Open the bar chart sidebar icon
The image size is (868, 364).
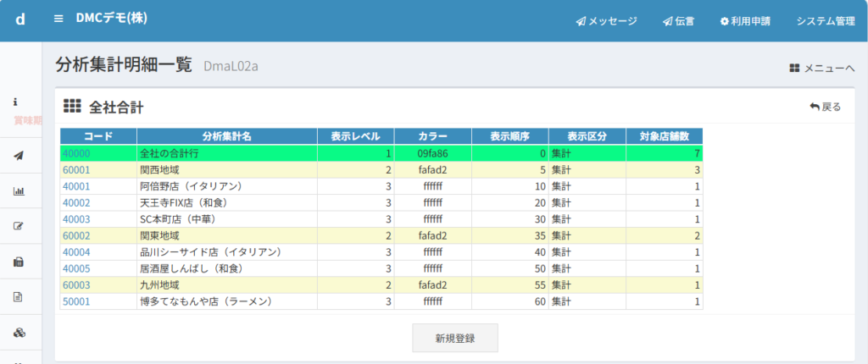point(19,190)
